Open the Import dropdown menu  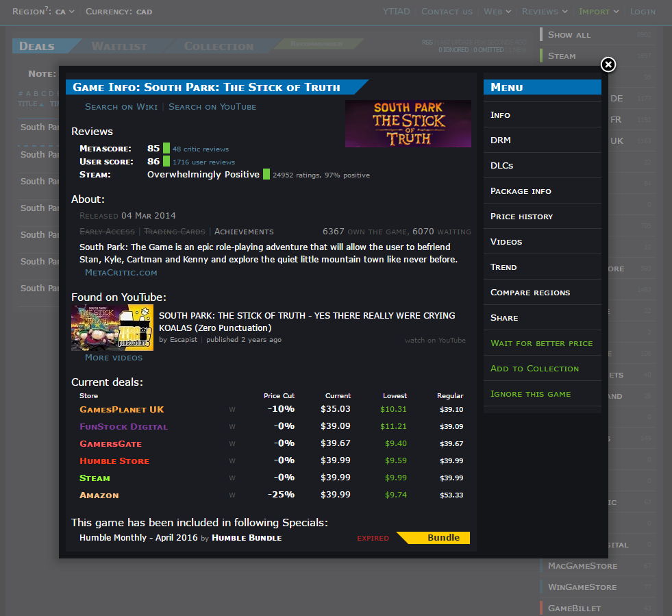tap(599, 12)
